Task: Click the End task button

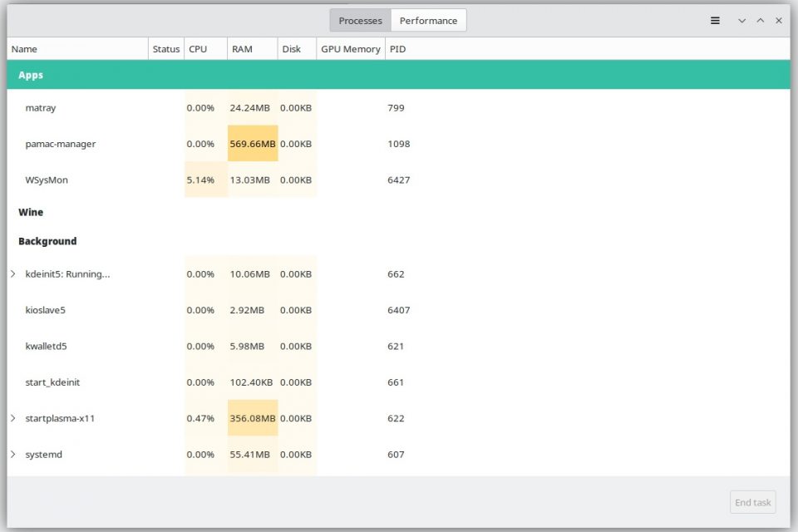Action: 753,502
